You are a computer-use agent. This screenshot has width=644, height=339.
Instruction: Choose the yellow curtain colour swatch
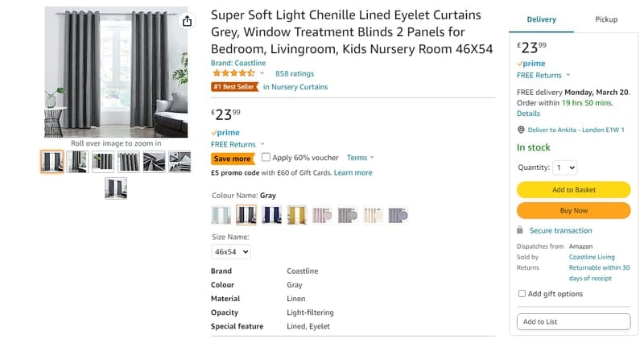pos(297,215)
